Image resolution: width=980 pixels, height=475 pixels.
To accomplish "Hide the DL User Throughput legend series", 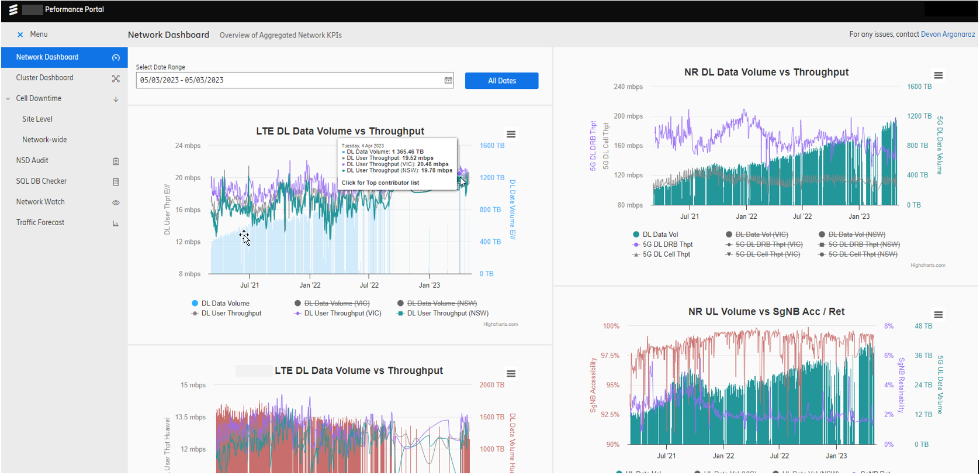I will (x=226, y=313).
